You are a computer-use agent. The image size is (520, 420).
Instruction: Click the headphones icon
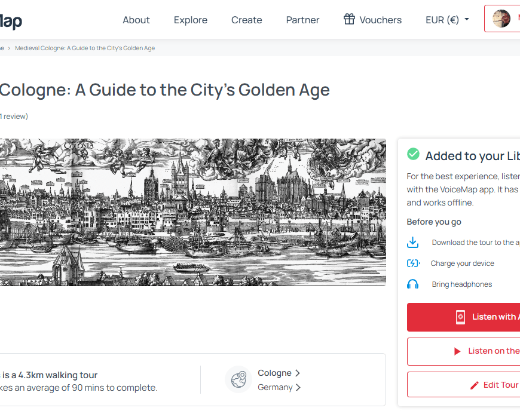(412, 284)
